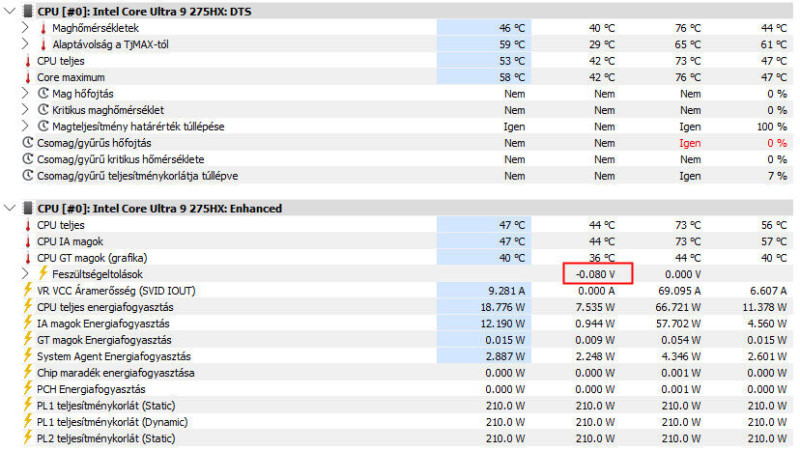Viewport: 800px width, 451px height.
Task: Click thermometer icon beside Alaptávolság a TjMAX-tól
Action: (43, 44)
